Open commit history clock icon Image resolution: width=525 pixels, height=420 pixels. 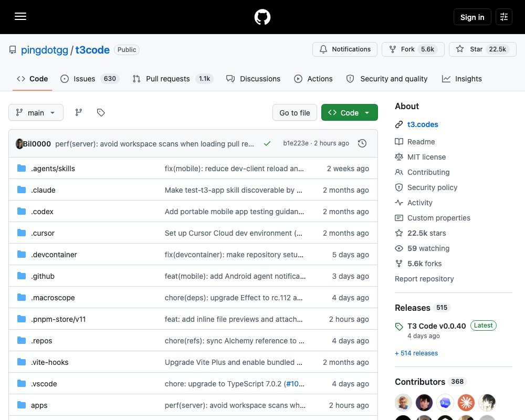pos(362,144)
